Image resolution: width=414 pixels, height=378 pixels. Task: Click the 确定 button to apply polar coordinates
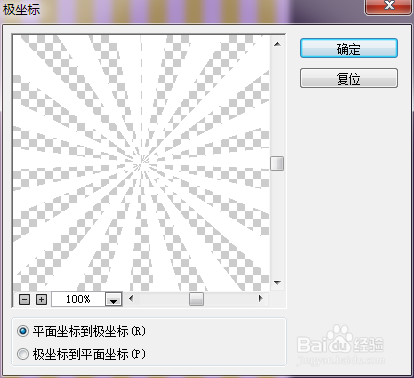(x=349, y=48)
